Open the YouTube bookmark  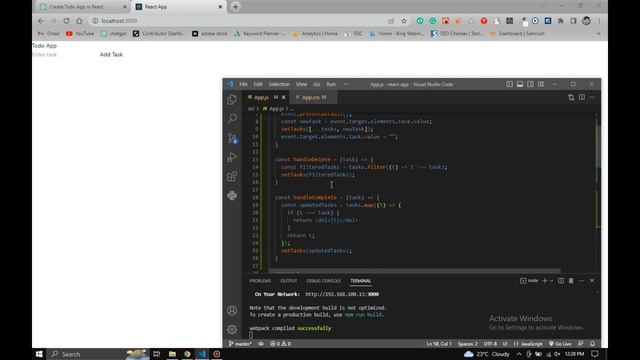pyautogui.click(x=80, y=33)
